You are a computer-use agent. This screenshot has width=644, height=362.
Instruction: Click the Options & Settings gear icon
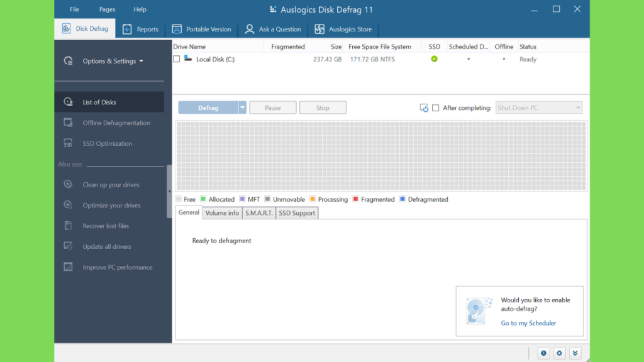point(68,61)
